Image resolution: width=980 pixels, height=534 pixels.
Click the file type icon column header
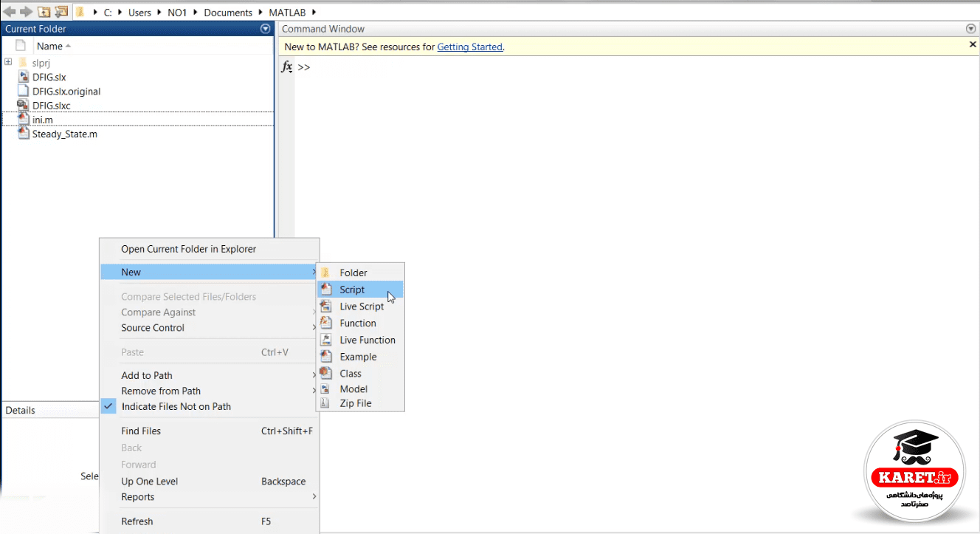(x=21, y=46)
